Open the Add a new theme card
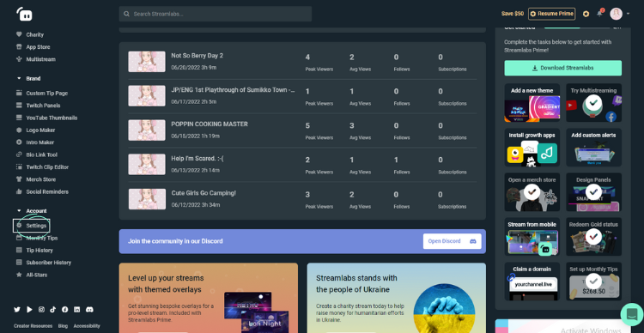 click(x=532, y=103)
